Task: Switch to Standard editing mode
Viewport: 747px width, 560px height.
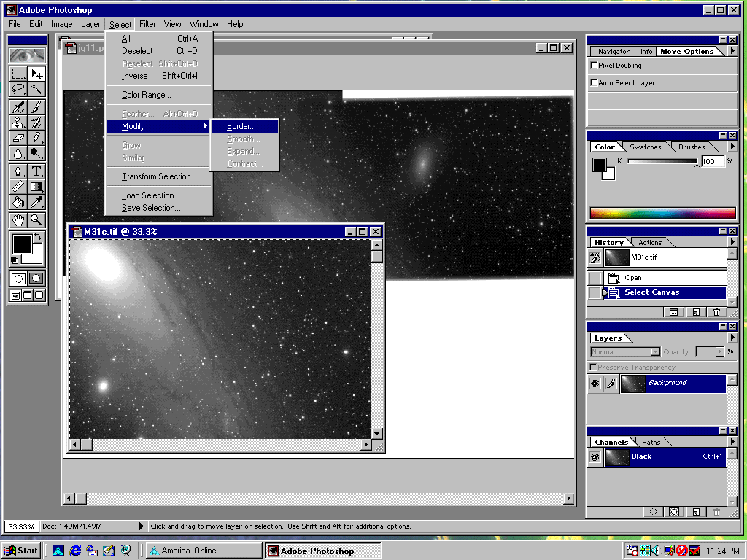Action: 18,279
